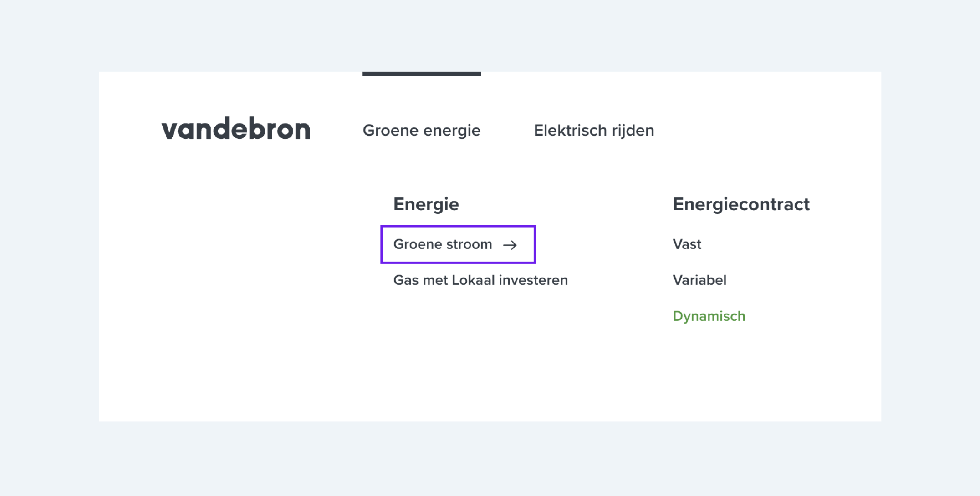
Task: Collapse the Groene energie dropdown
Action: coord(421,131)
